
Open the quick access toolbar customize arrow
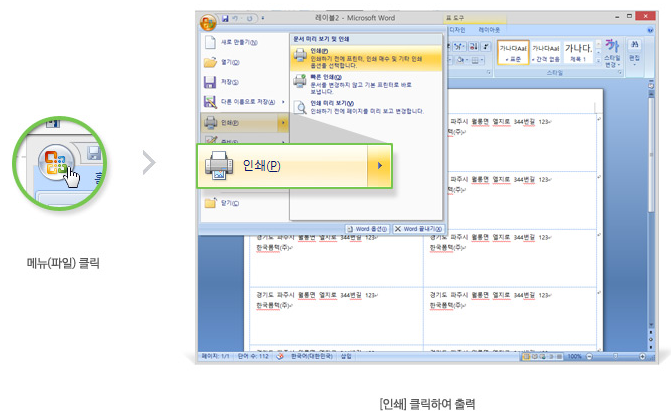[x=263, y=18]
